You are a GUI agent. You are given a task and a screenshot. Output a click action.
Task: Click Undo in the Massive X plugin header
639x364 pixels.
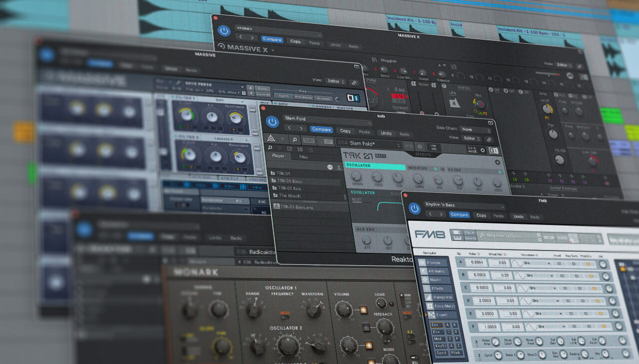335,45
